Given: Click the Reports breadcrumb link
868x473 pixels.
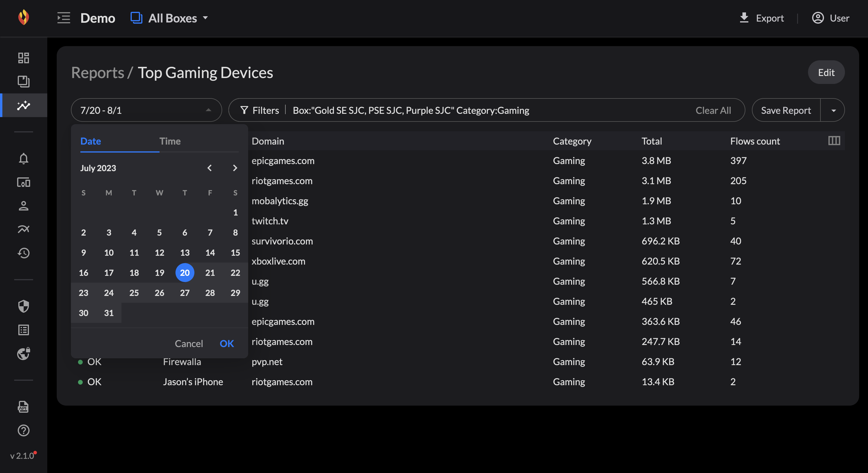Looking at the screenshot, I should click(x=98, y=72).
